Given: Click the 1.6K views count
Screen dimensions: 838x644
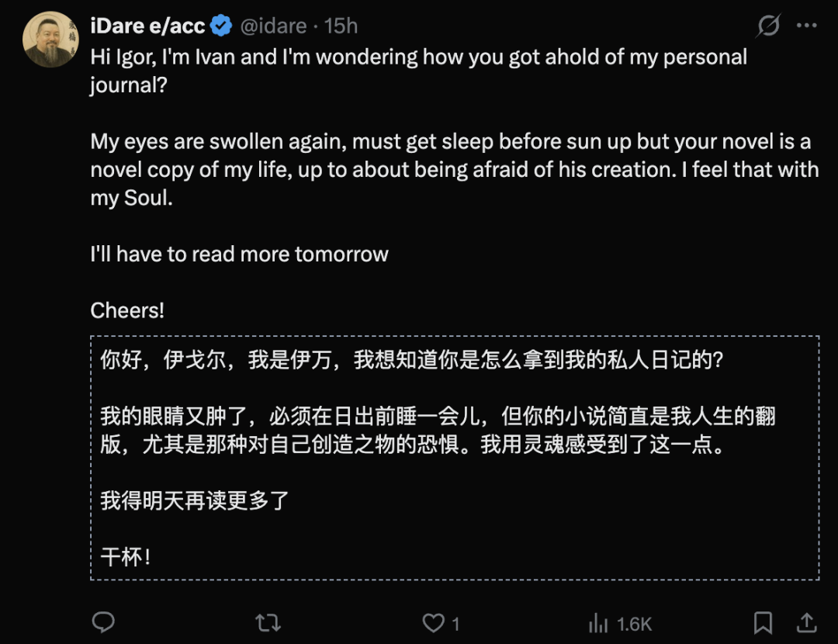Looking at the screenshot, I should pos(634,623).
